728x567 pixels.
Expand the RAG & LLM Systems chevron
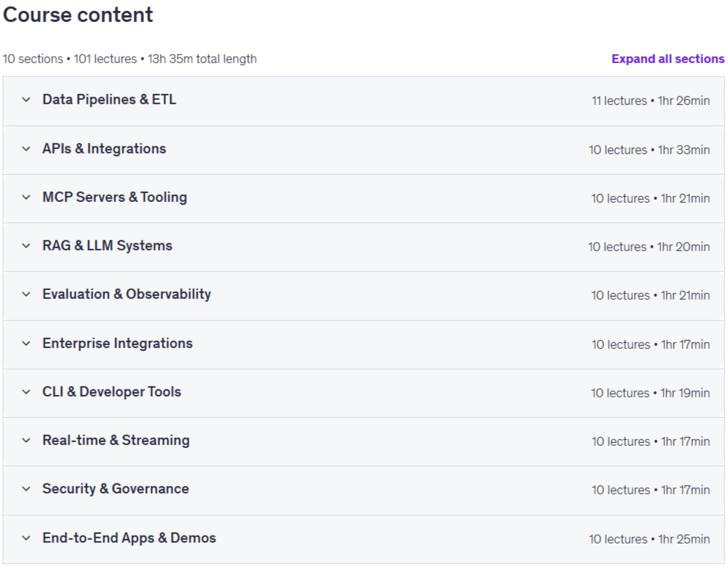(x=26, y=246)
